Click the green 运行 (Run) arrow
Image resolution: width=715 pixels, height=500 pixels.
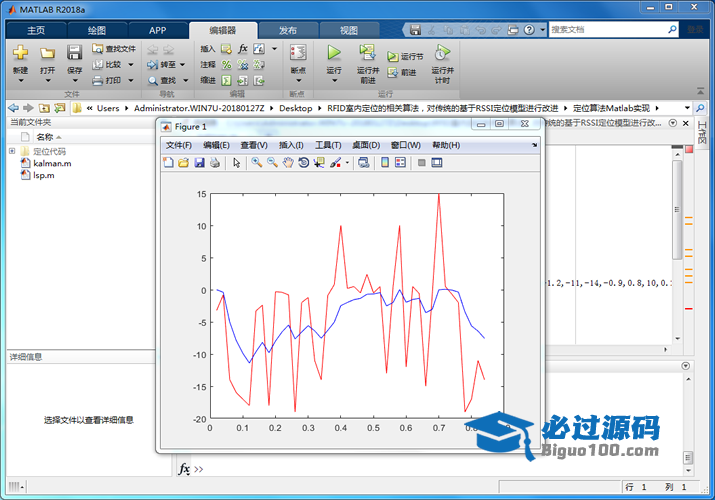(x=334, y=52)
